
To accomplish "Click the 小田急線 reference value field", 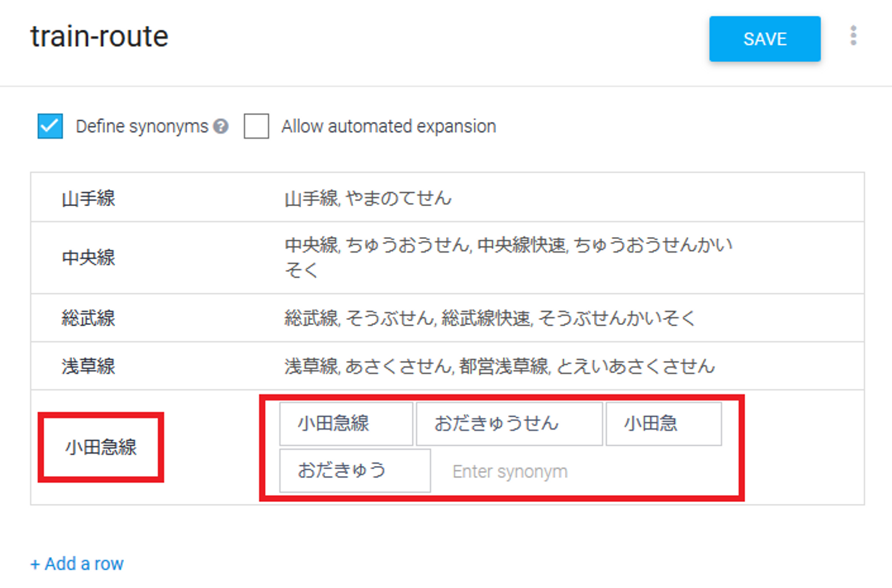I will (101, 447).
